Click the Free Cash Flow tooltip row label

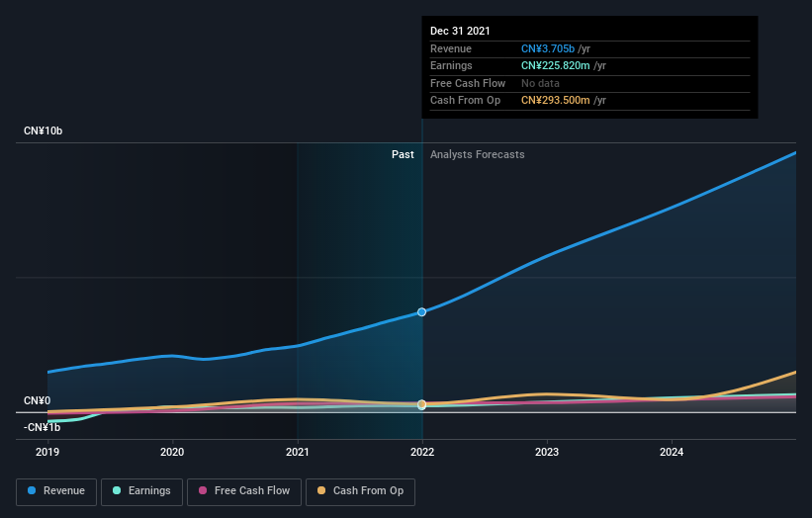[468, 83]
